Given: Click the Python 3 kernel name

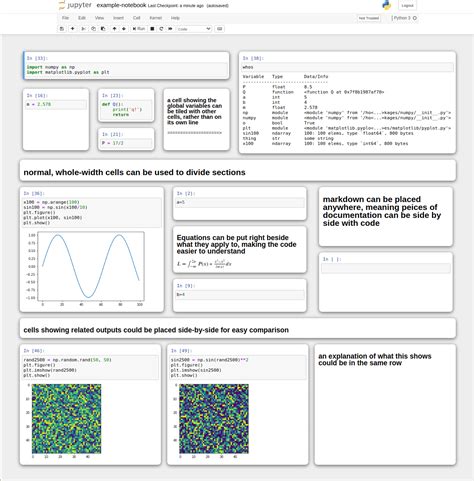Looking at the screenshot, I should [x=402, y=18].
